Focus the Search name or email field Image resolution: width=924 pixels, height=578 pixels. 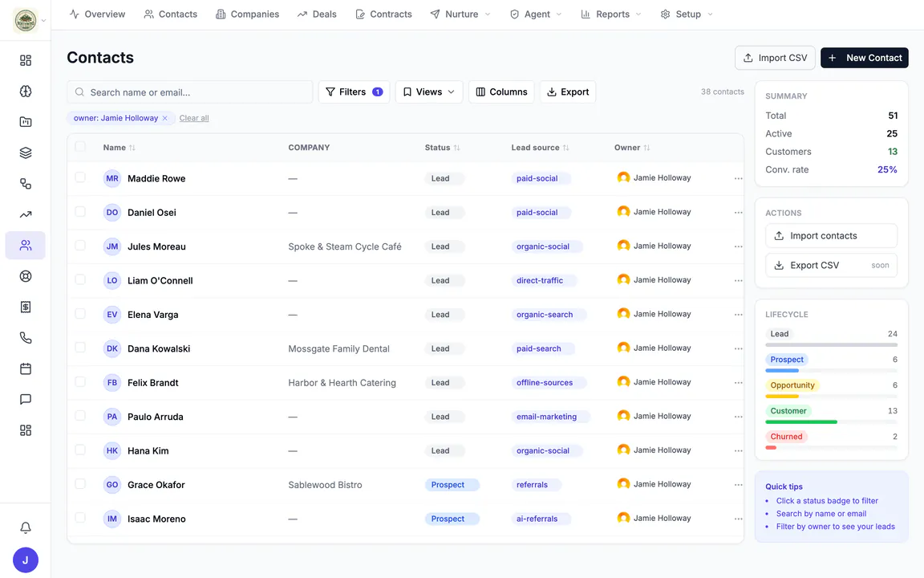[x=190, y=92]
